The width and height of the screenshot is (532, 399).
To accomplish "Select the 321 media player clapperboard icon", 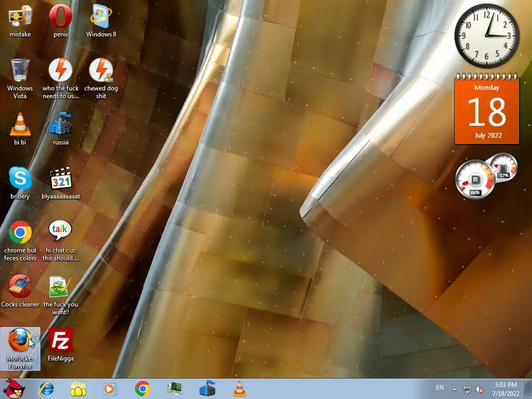I will (61, 178).
